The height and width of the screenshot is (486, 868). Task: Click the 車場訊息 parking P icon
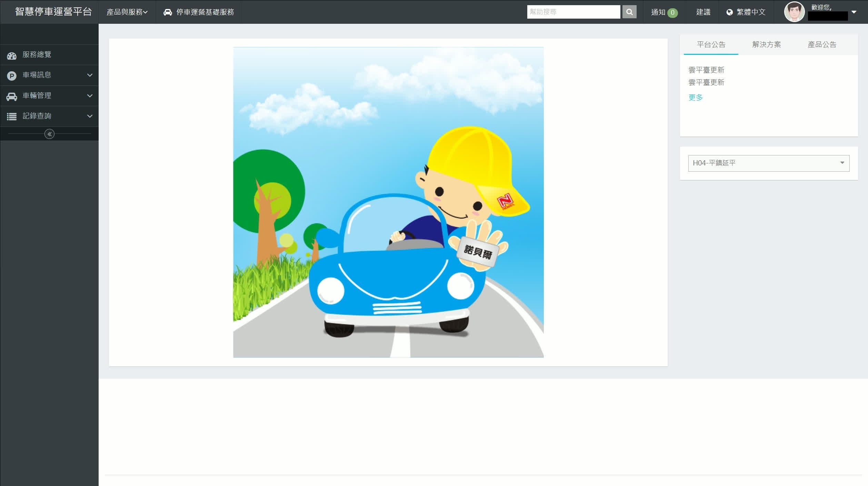click(12, 76)
